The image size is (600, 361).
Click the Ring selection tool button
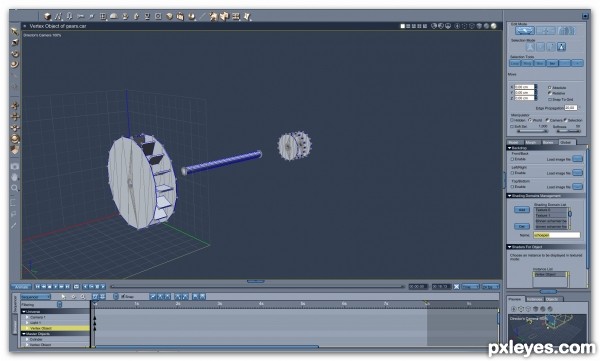[527, 63]
